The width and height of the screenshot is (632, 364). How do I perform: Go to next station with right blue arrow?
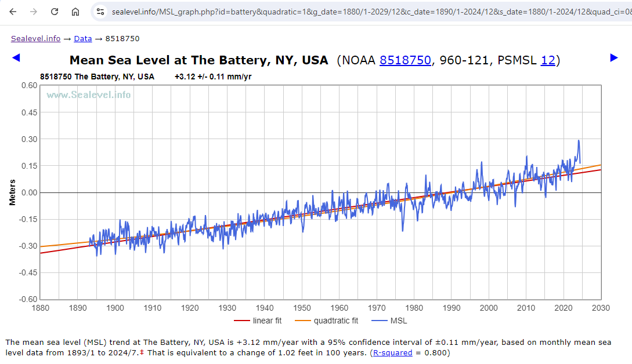click(614, 57)
